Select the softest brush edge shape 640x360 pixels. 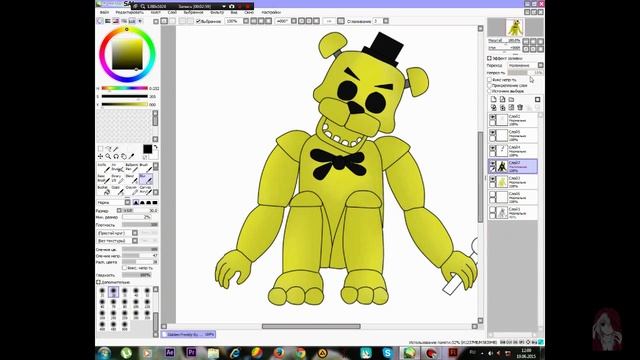point(136,202)
